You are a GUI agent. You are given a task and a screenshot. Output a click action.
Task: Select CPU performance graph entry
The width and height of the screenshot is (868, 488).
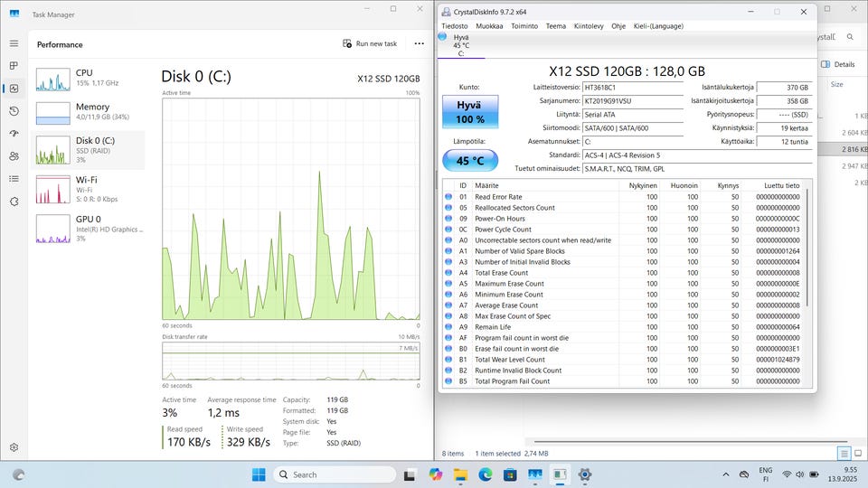tap(90, 79)
